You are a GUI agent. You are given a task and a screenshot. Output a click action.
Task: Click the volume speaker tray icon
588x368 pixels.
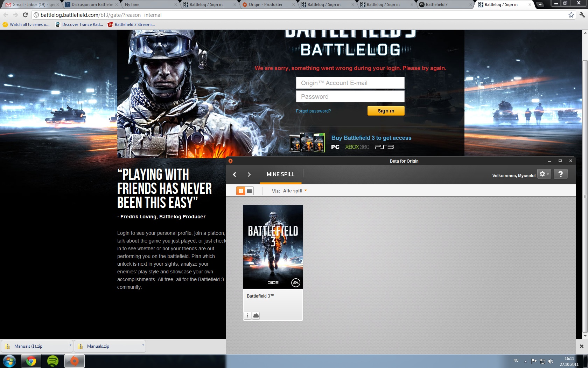[x=551, y=361]
